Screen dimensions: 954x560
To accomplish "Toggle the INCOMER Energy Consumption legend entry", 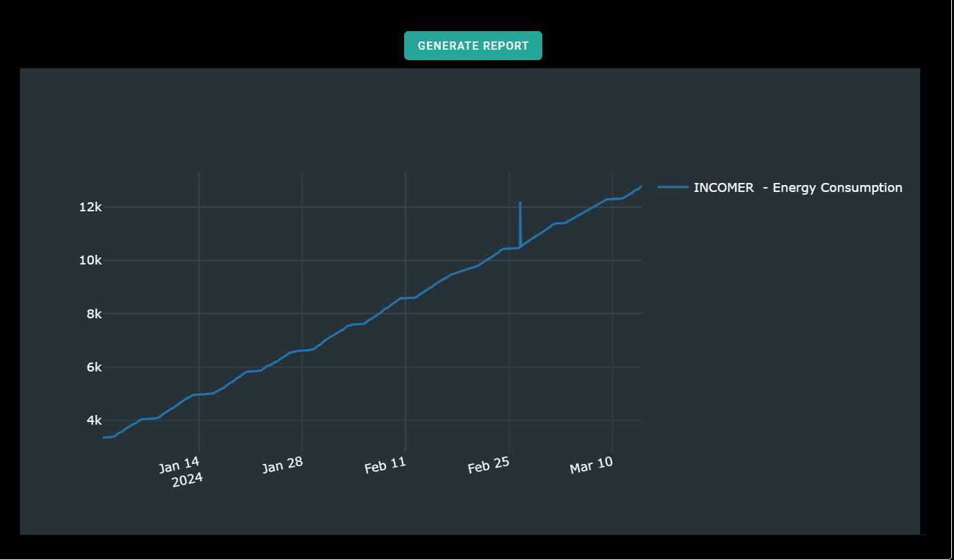I will (797, 188).
